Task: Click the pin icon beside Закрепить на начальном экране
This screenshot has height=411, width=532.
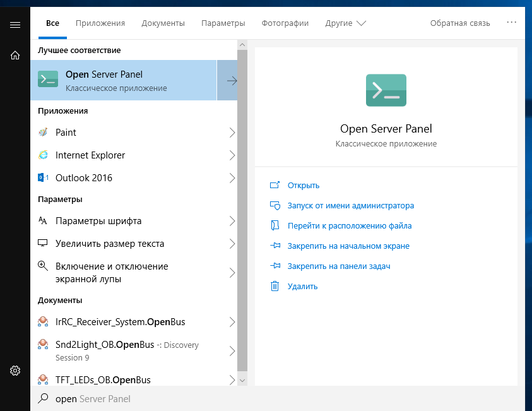Action: [x=275, y=246]
